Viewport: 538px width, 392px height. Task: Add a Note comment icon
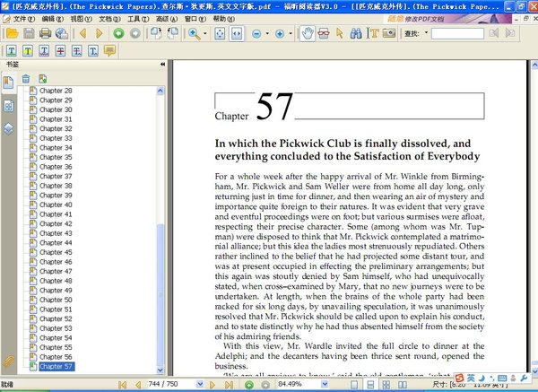click(x=109, y=51)
